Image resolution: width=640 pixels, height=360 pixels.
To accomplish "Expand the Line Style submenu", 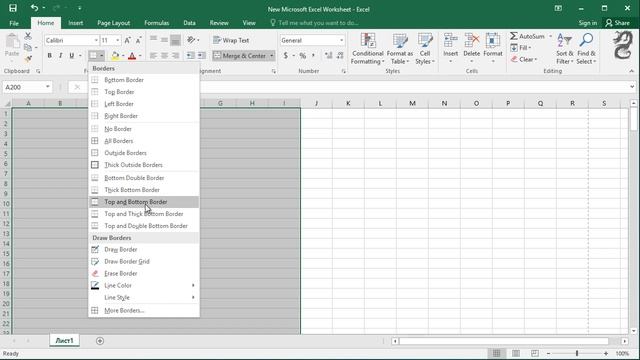I will tap(144, 298).
